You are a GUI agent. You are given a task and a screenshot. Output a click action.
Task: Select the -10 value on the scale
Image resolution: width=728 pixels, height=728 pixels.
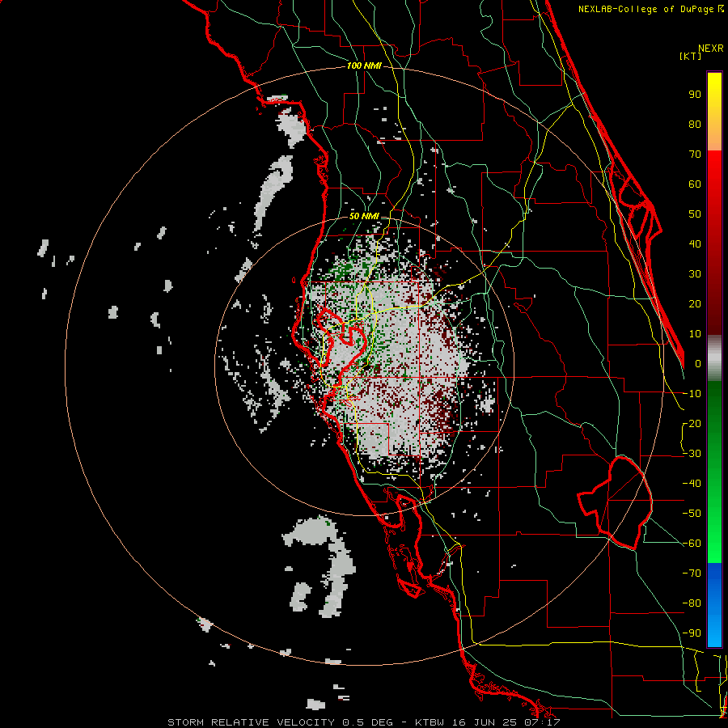[x=692, y=394]
